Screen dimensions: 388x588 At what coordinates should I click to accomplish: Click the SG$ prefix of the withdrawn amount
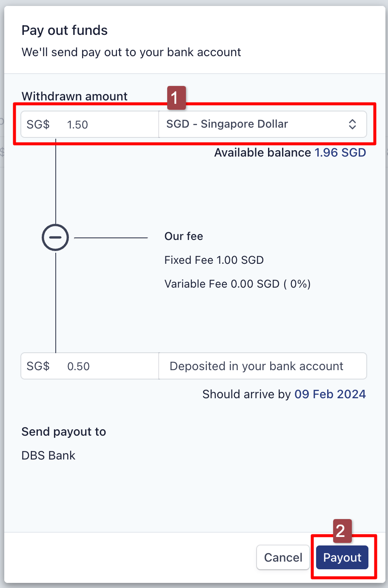coord(38,125)
